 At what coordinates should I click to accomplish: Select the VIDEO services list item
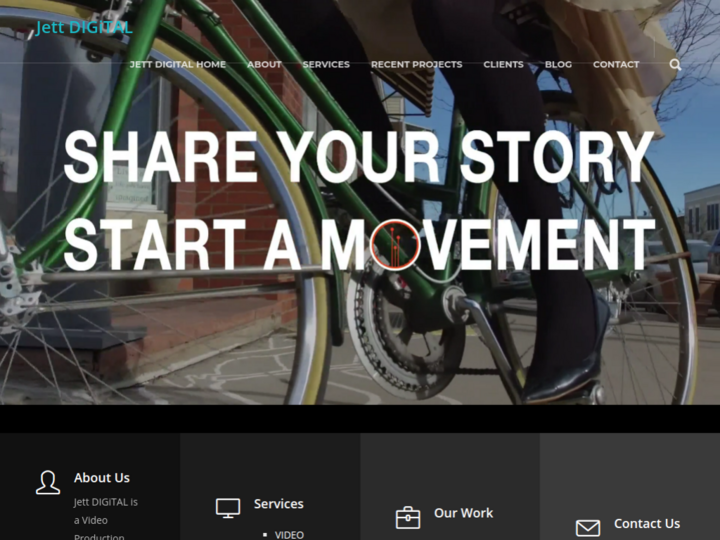pyautogui.click(x=289, y=535)
